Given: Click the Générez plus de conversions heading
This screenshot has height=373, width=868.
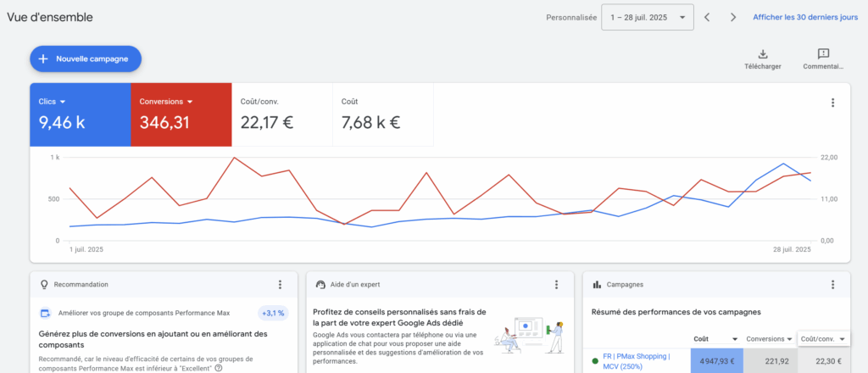Looking at the screenshot, I should 153,339.
